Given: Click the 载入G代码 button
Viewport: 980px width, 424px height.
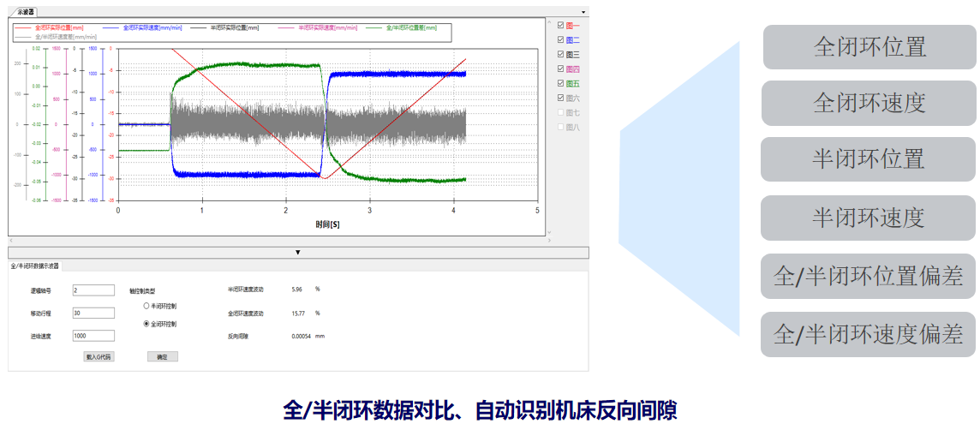Looking at the screenshot, I should (x=99, y=356).
